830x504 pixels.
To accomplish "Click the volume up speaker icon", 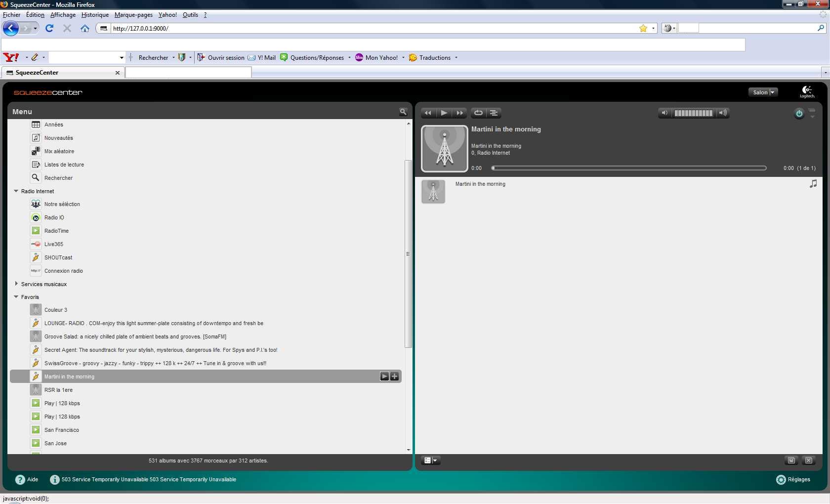I will pyautogui.click(x=723, y=113).
